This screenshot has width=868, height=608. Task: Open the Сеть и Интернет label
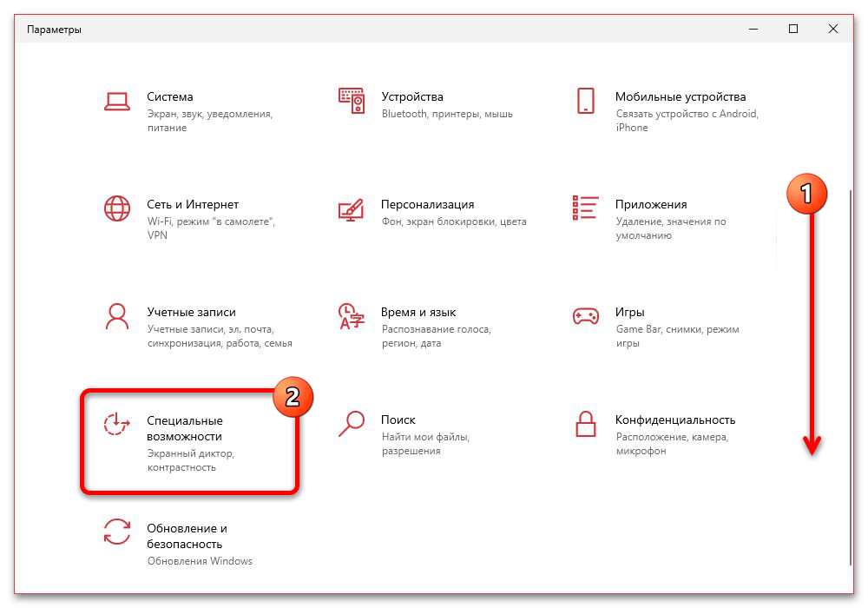click(193, 205)
